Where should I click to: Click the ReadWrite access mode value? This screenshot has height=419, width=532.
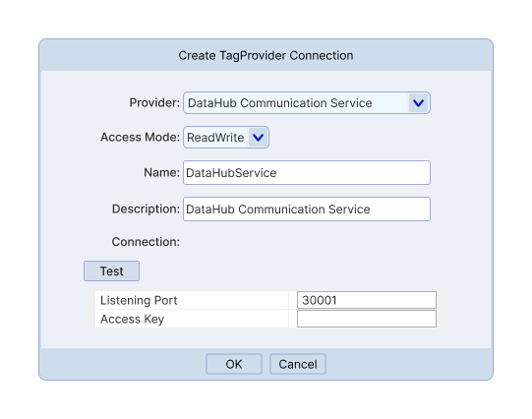pos(215,138)
